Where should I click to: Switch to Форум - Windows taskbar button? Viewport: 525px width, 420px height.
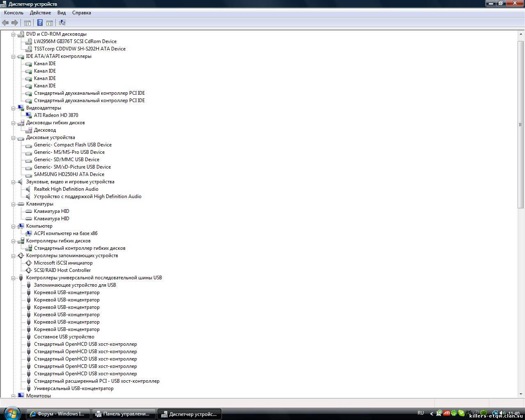coord(58,414)
